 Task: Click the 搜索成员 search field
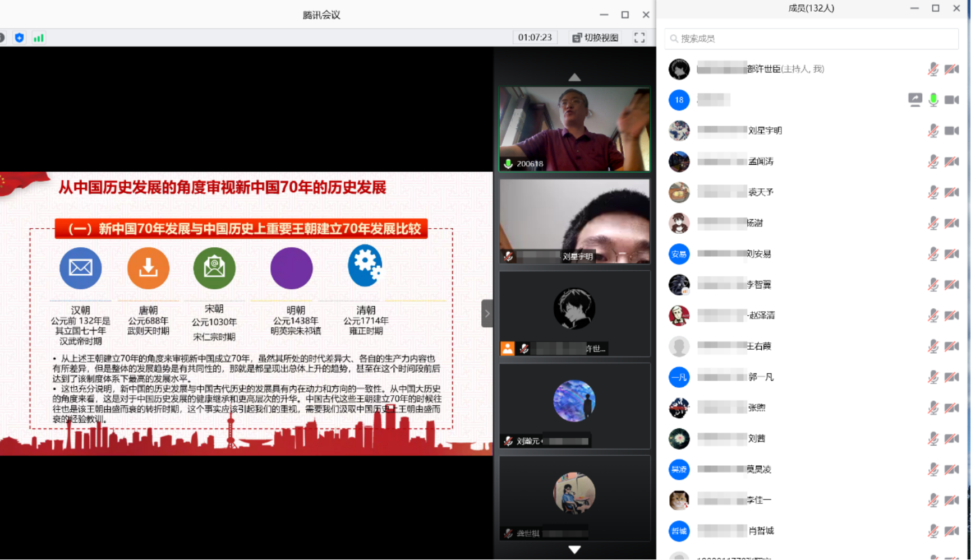click(811, 39)
